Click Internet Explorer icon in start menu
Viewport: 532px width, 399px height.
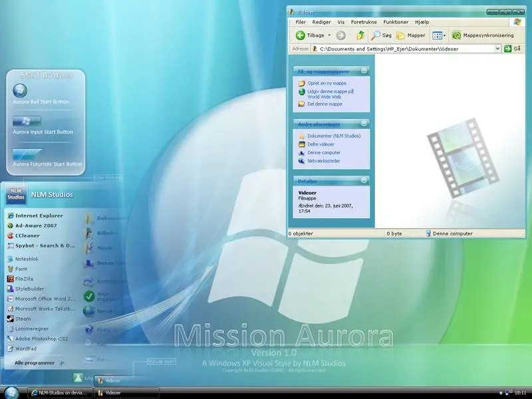[x=11, y=215]
